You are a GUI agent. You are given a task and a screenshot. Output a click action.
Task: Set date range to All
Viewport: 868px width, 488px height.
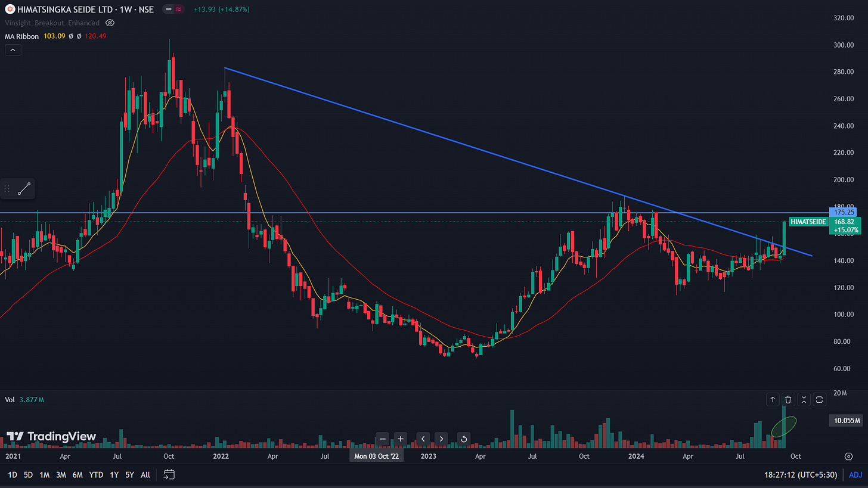coord(145,475)
